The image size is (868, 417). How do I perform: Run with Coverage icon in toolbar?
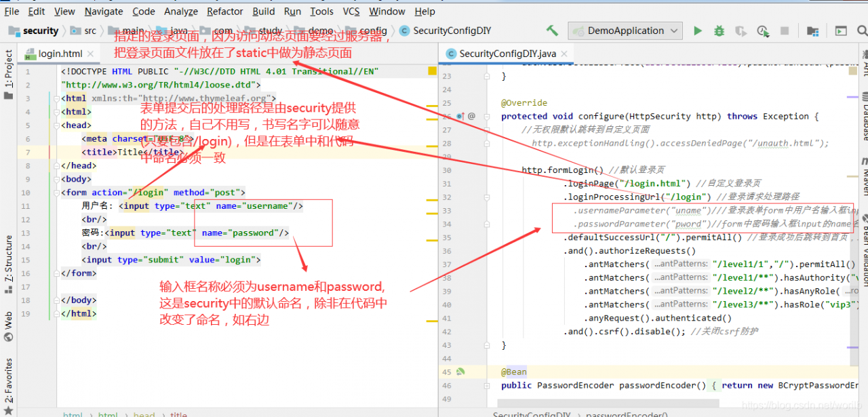741,31
